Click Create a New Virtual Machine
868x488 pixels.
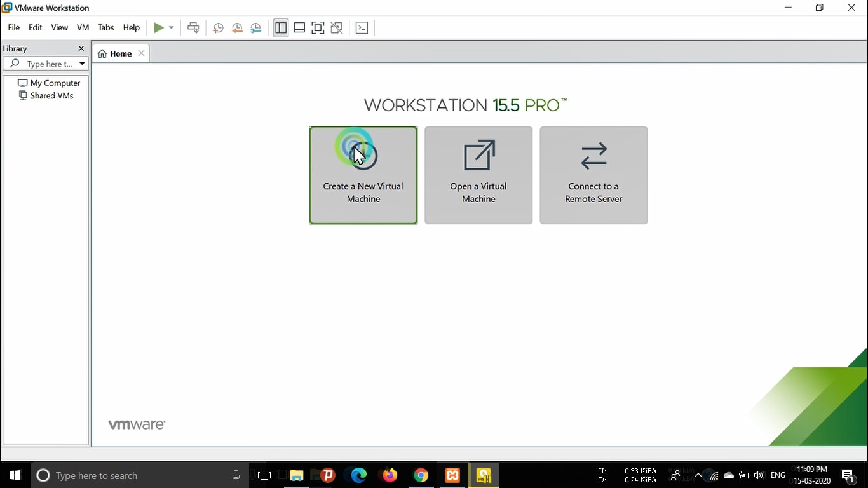point(363,175)
